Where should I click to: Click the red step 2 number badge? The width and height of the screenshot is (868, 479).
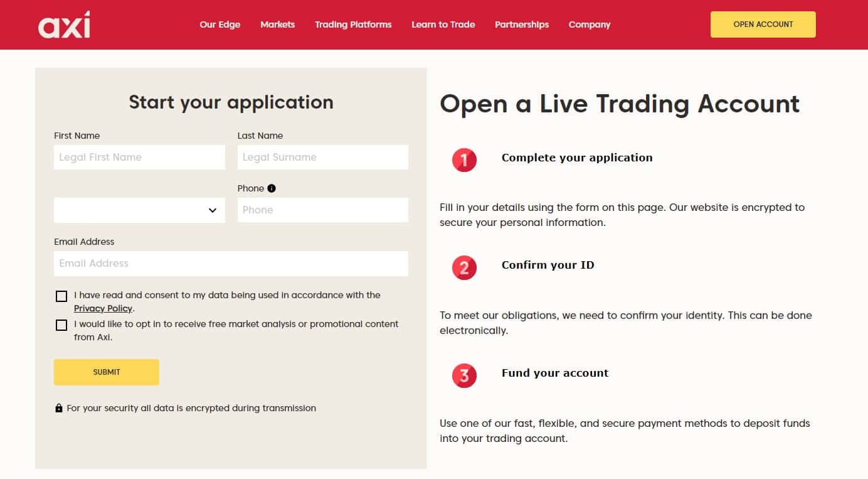pyautogui.click(x=464, y=268)
